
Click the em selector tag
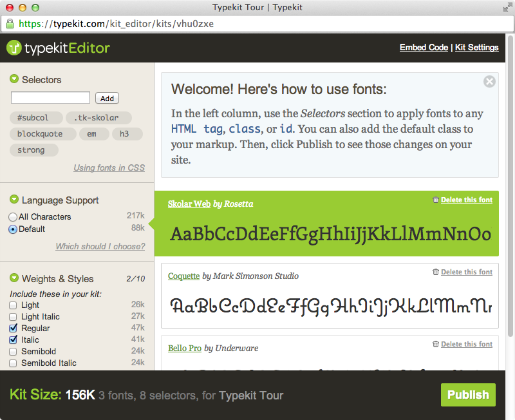[x=94, y=134]
